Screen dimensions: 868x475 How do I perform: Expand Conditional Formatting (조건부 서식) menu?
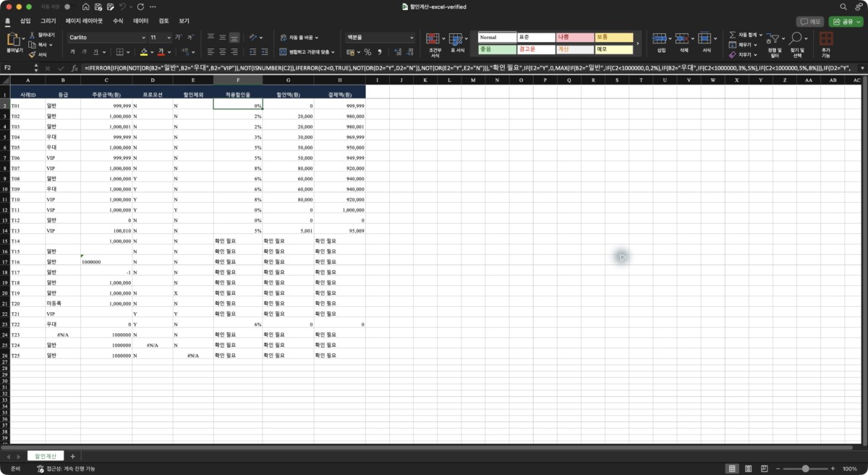(435, 44)
